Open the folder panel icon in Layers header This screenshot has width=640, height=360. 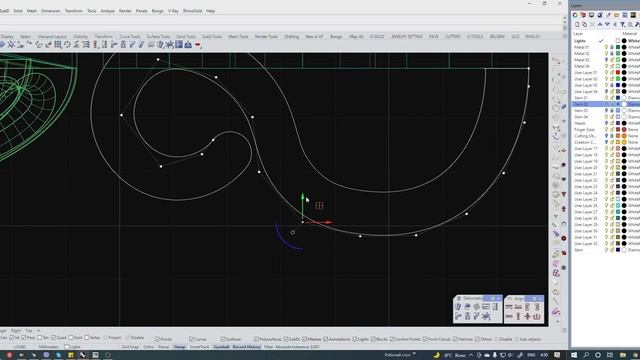click(x=616, y=15)
